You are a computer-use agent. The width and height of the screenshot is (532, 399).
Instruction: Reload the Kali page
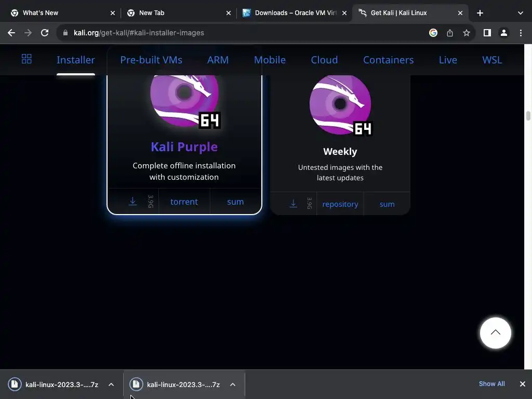(45, 33)
